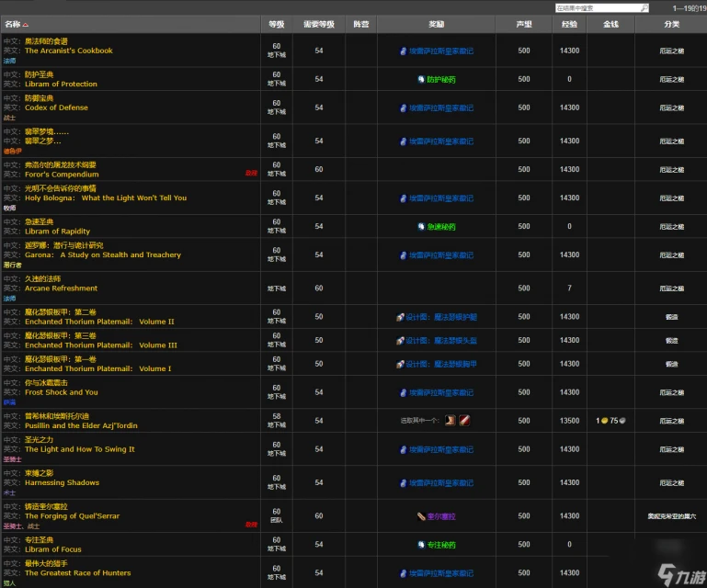
Task: Open the quest The Forging of Quel'Serrar
Action: point(72,516)
